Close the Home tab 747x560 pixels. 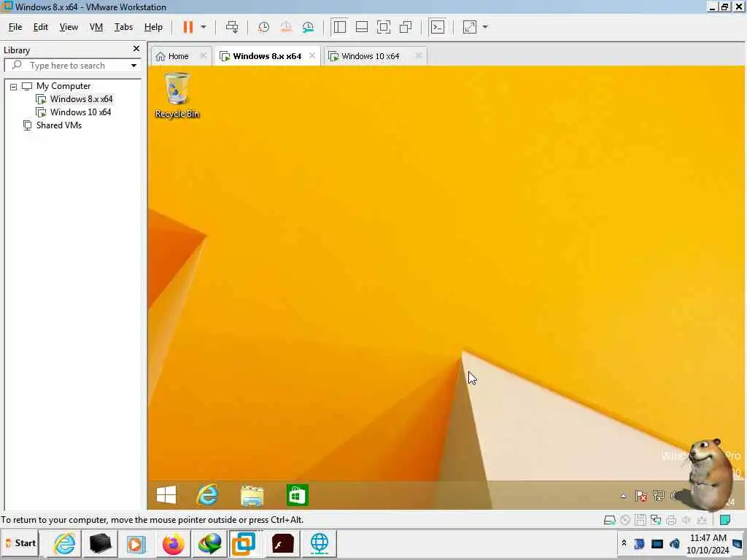click(x=203, y=55)
